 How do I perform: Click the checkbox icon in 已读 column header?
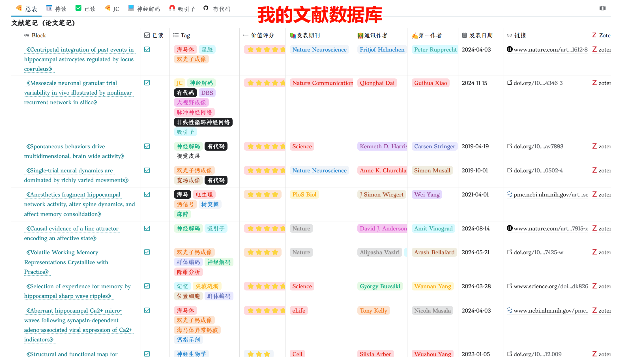click(x=147, y=35)
